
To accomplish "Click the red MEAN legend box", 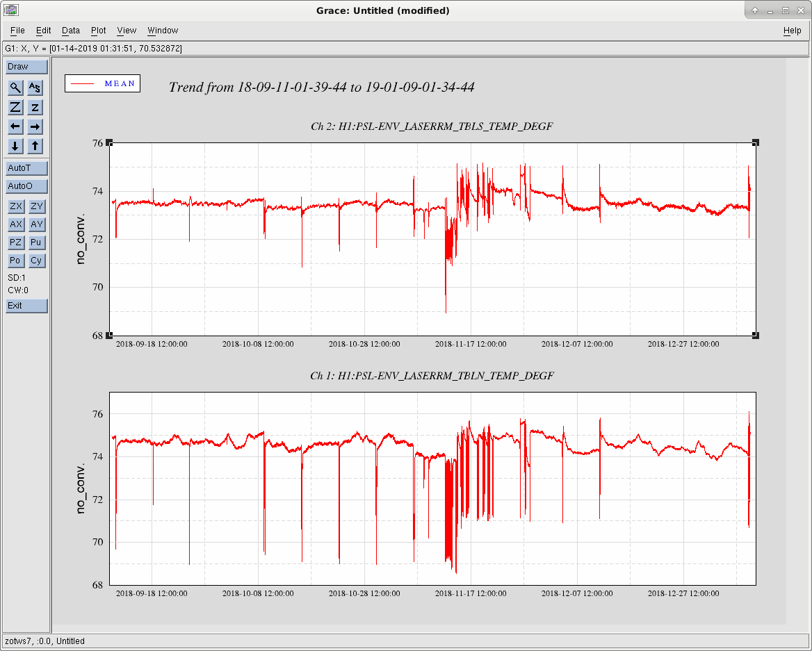I will click(x=102, y=83).
